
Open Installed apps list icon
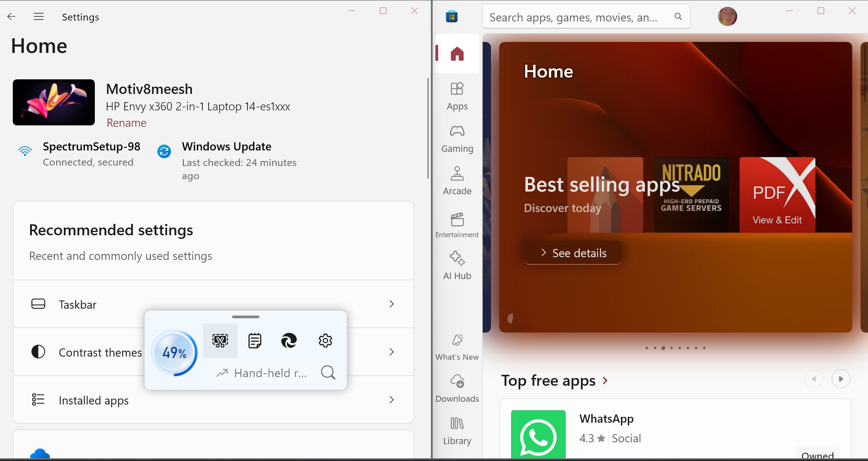pos(38,399)
